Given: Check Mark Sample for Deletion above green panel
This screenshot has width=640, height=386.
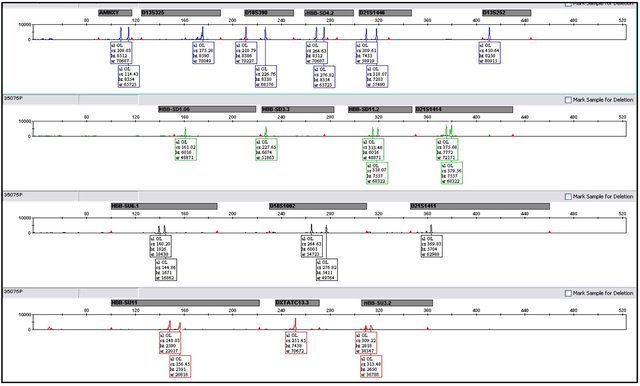Looking at the screenshot, I should (568, 100).
